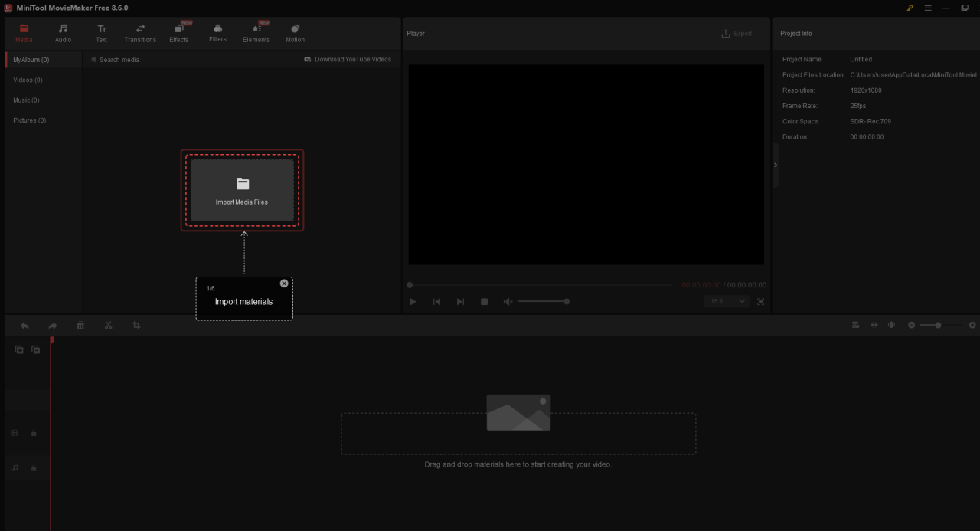Click the Color Space value SDR- Rec.709
Image resolution: width=980 pixels, height=531 pixels.
point(871,121)
